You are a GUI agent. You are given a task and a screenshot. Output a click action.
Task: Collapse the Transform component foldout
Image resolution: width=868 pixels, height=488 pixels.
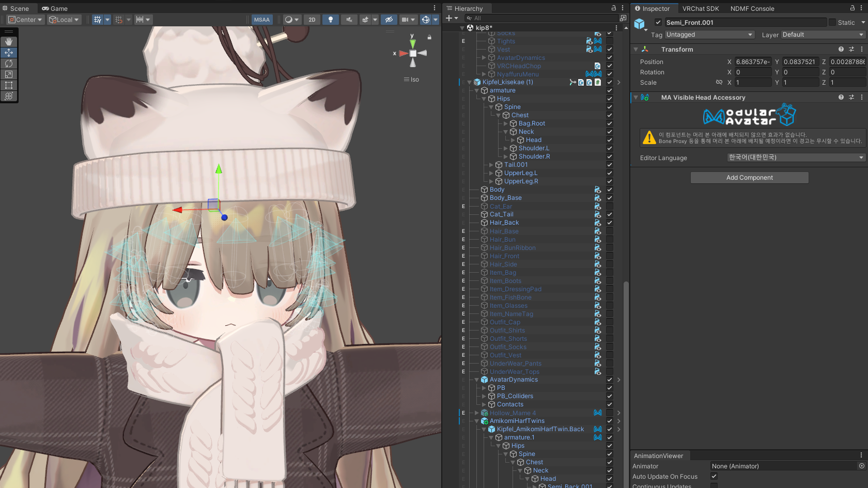(x=636, y=50)
